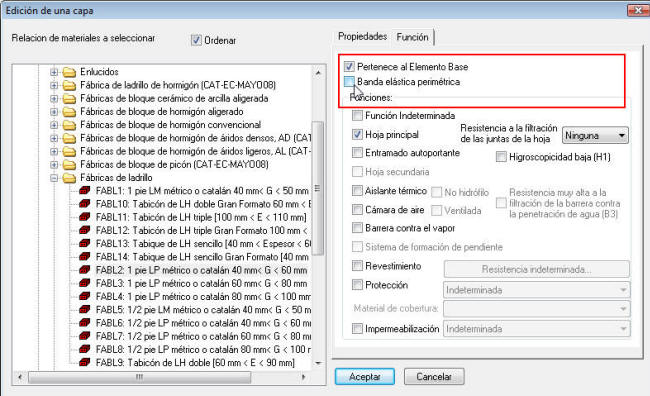The image size is (650, 396).
Task: Click folder icon for bloque de hormigón convencional
Action: pyautogui.click(x=69, y=125)
